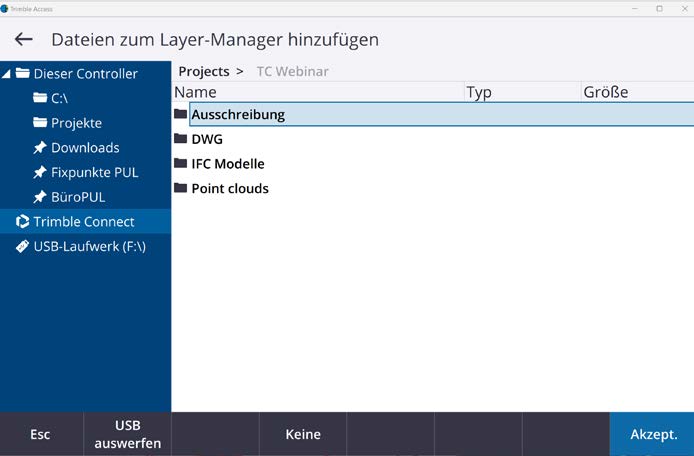Select pinned BüroPUL location
Viewport: 694px width, 456px height.
(77, 197)
